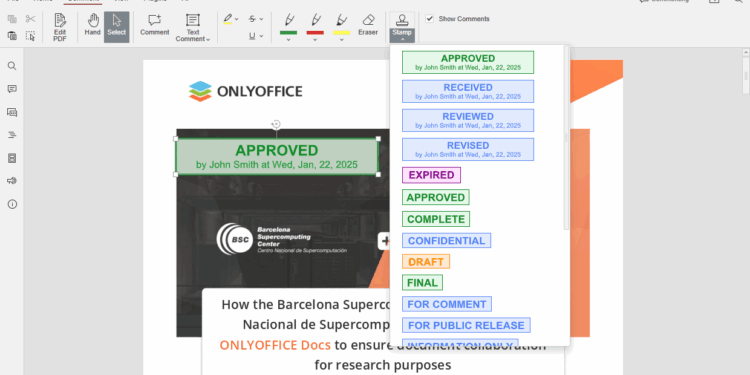Screen dimensions: 750x375
Task: Click the ONLYOFFICE Docs link text
Action: point(275,345)
